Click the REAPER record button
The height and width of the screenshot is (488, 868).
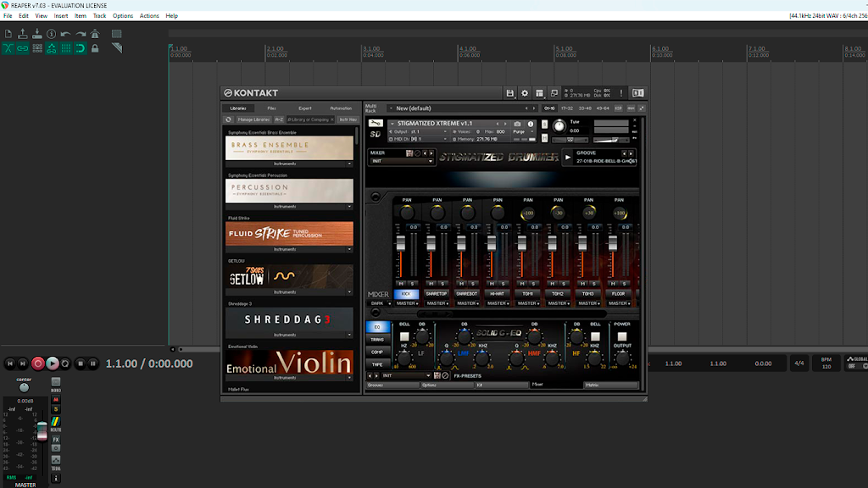coord(37,363)
